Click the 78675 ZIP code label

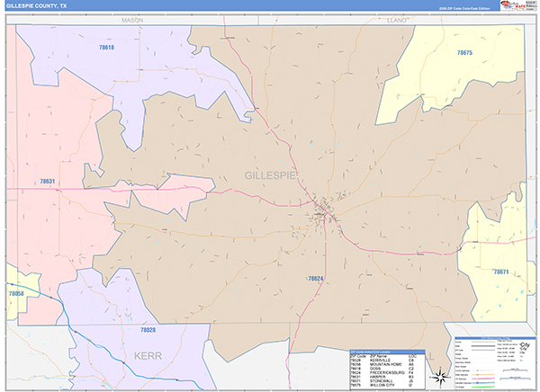tap(464, 53)
